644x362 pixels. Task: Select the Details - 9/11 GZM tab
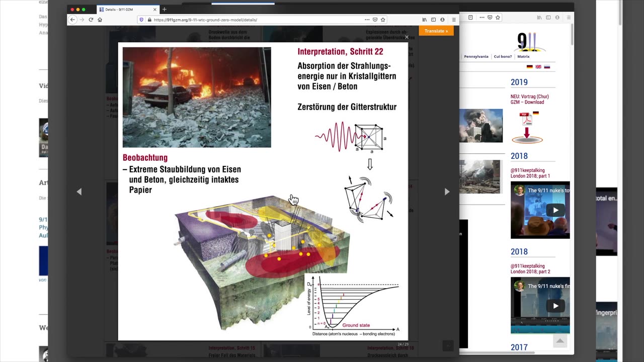(128, 10)
